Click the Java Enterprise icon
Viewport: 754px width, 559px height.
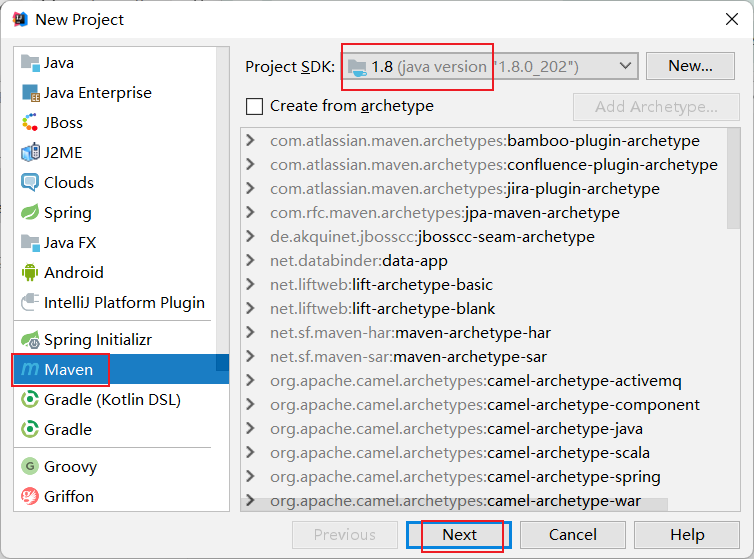click(30, 93)
